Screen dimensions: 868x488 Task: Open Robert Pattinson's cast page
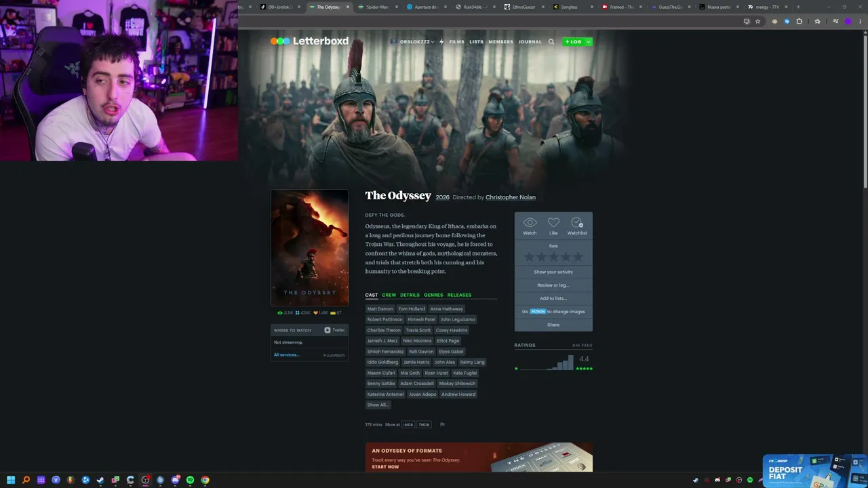pos(384,319)
